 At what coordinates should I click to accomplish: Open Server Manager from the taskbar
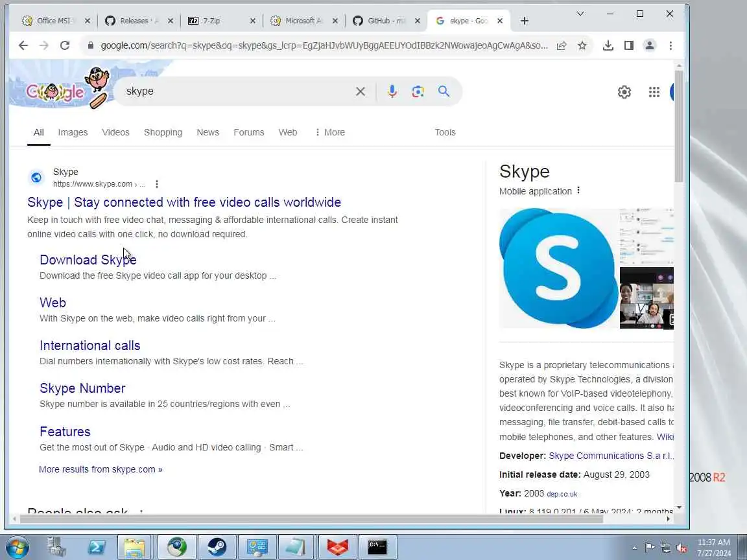click(56, 547)
